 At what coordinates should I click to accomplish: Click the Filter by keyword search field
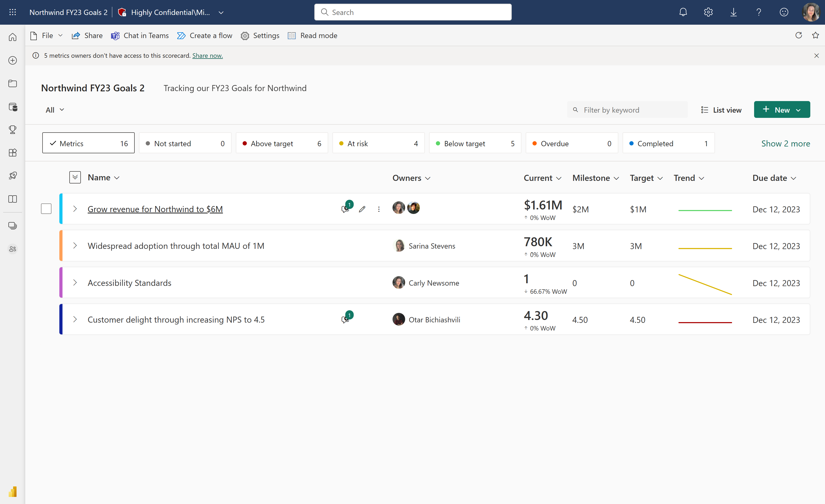pos(627,109)
